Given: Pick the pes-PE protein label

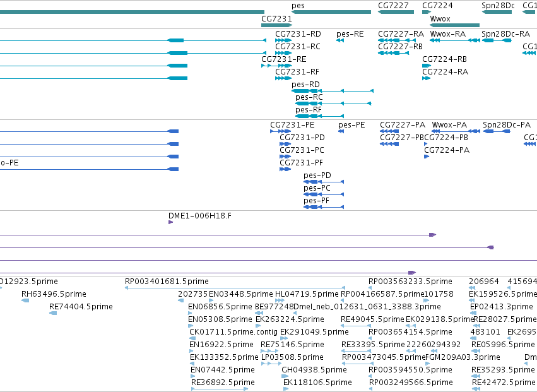Looking at the screenshot, I should [351, 125].
